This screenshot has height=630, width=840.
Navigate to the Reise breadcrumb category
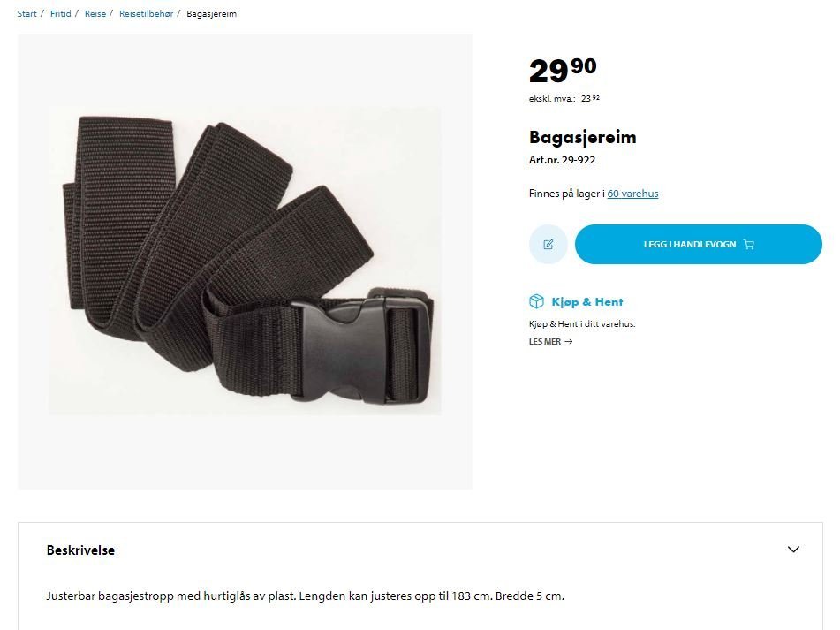point(95,14)
